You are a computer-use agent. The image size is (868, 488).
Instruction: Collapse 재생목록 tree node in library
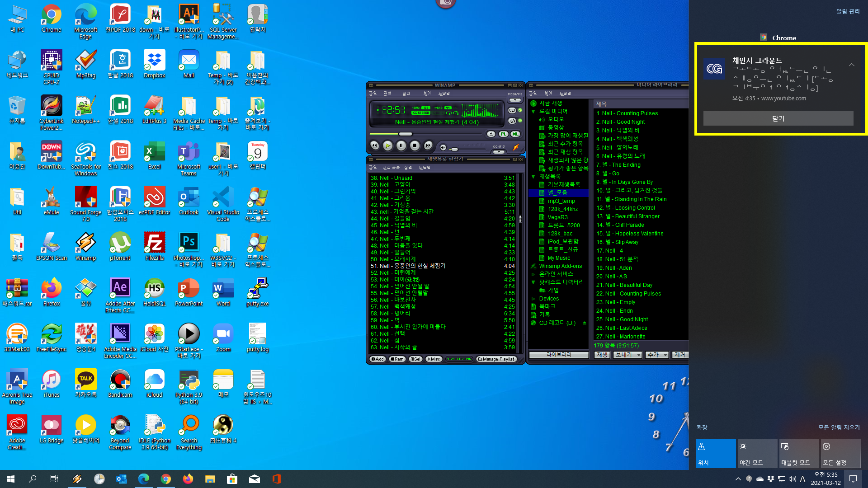533,177
